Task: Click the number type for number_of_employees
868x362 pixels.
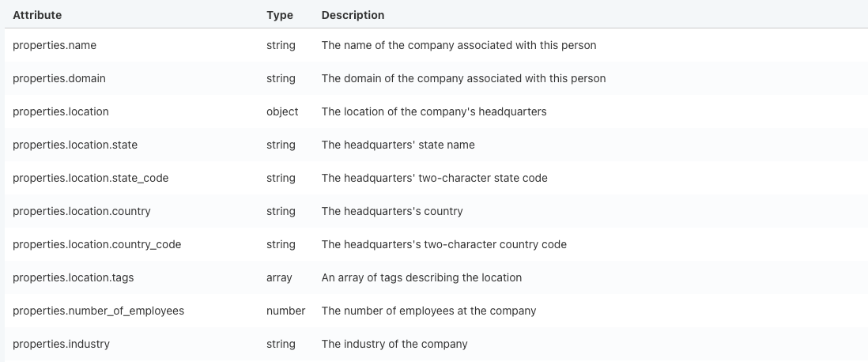Action: (285, 311)
